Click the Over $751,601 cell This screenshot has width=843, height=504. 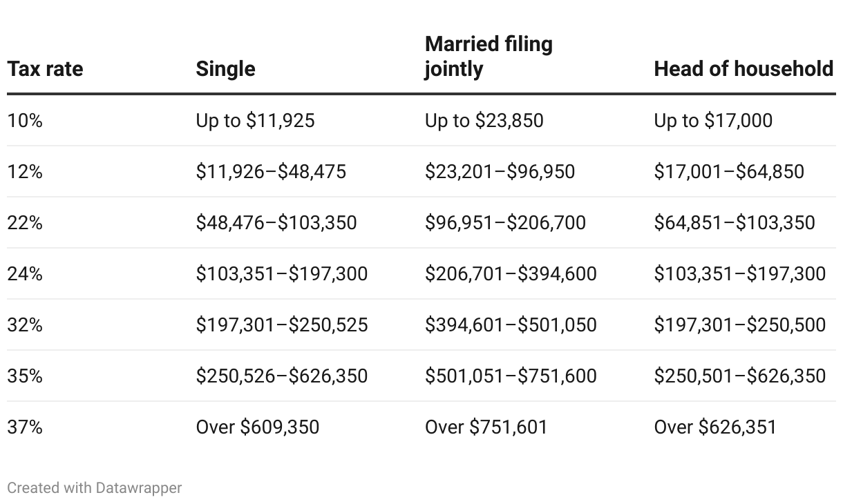point(486,427)
